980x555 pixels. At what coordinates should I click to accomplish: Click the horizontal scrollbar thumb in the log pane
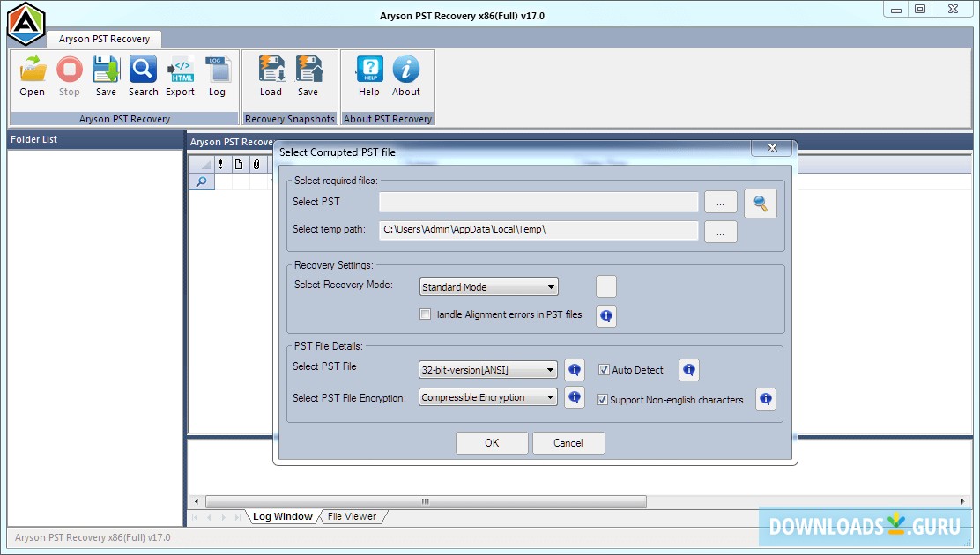pyautogui.click(x=426, y=501)
